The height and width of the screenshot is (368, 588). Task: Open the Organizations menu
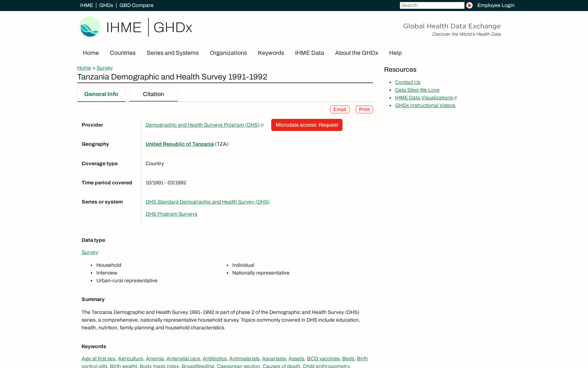228,53
